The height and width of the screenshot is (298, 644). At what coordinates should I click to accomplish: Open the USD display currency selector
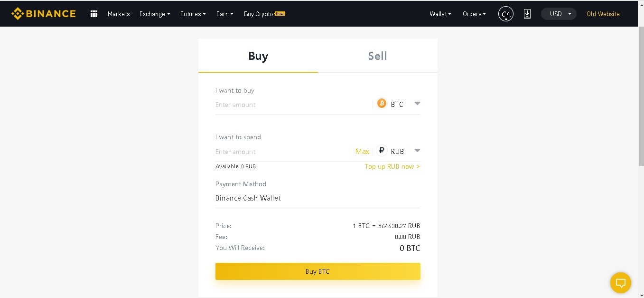(x=559, y=14)
